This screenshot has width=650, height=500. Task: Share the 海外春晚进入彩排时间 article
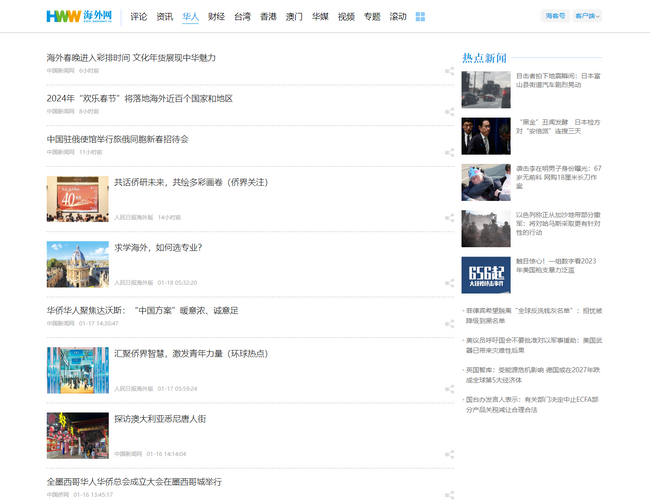(449, 71)
